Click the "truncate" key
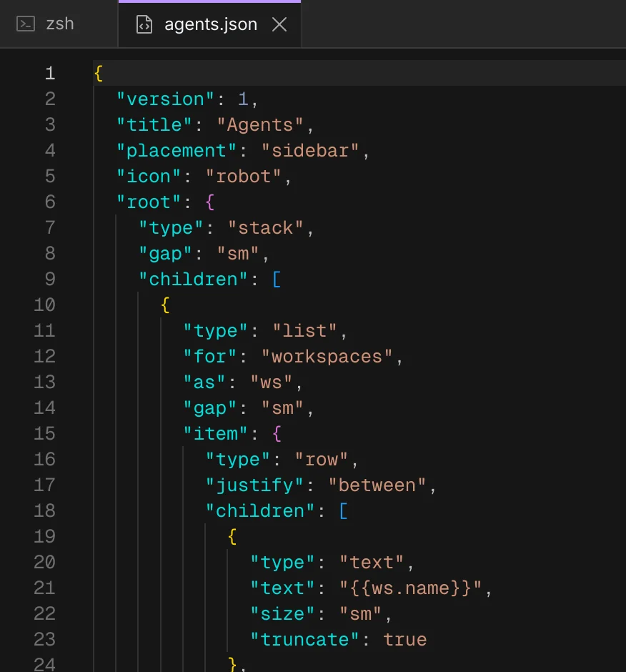Viewport: 626px width, 672px height. point(304,639)
